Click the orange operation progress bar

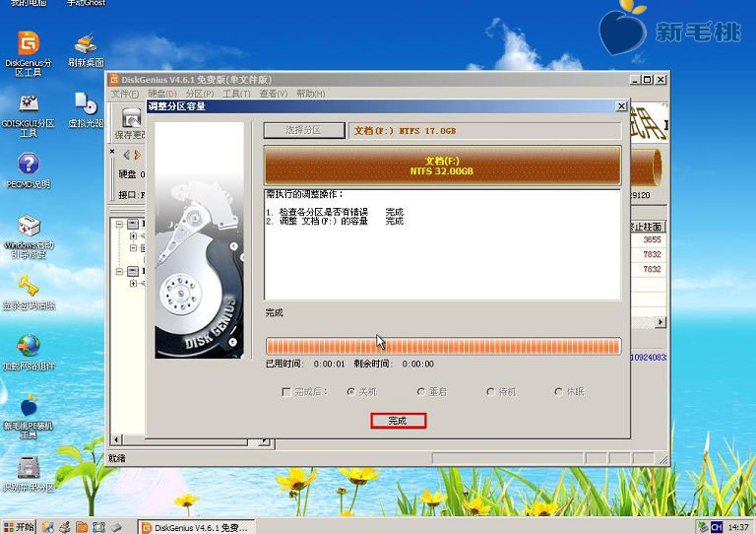(443, 347)
